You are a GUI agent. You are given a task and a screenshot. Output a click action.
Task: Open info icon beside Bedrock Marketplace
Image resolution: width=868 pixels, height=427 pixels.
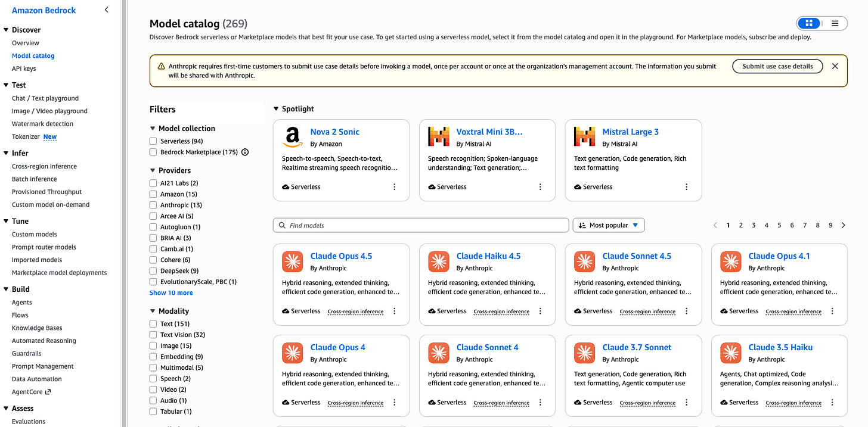pyautogui.click(x=245, y=152)
